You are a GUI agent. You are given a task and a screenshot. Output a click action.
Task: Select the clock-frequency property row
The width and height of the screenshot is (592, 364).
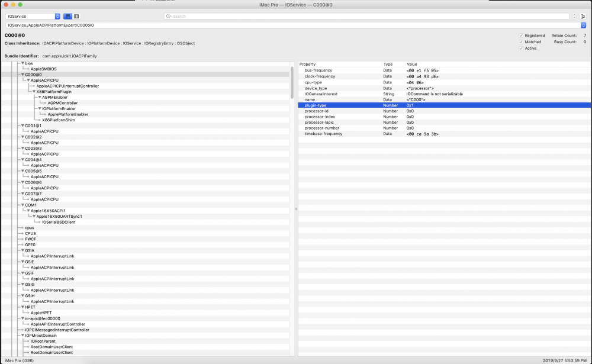click(445, 76)
